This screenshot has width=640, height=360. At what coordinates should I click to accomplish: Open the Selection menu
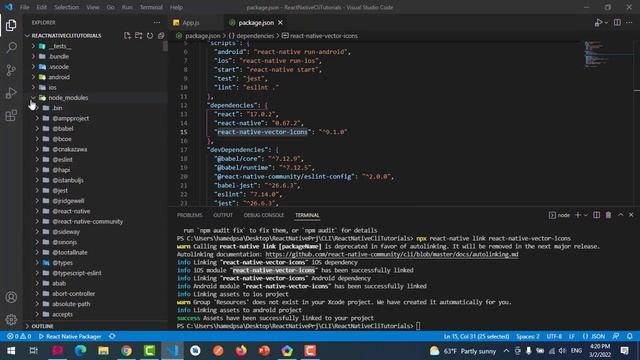point(67,7)
